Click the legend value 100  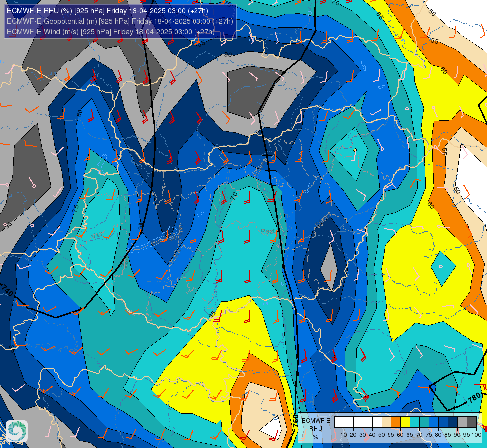[x=477, y=435]
